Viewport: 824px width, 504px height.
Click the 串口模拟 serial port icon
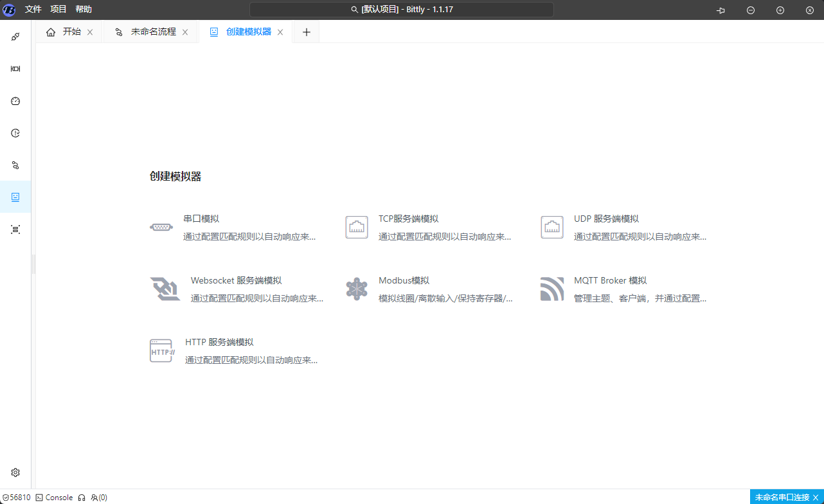[161, 227]
